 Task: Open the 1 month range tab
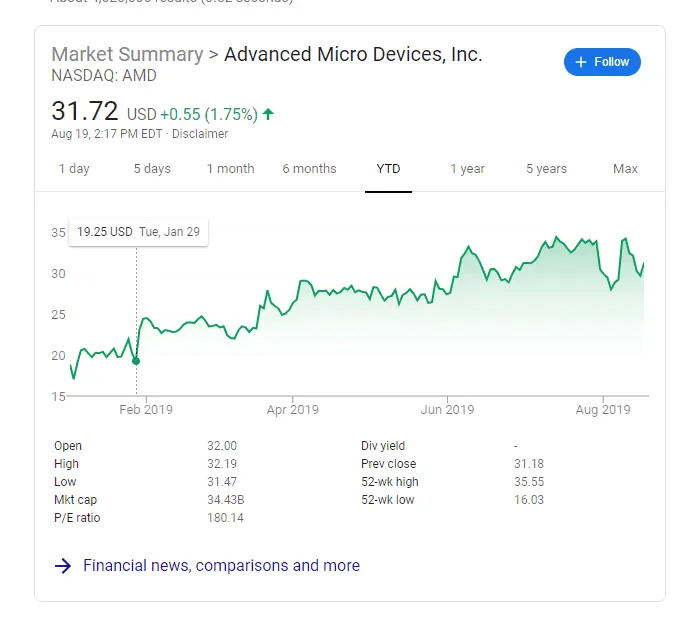click(230, 169)
